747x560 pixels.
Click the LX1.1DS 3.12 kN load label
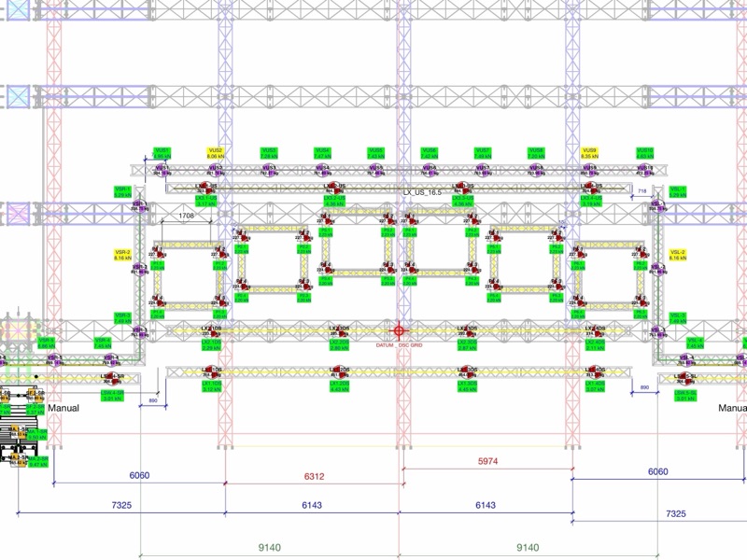(x=211, y=386)
